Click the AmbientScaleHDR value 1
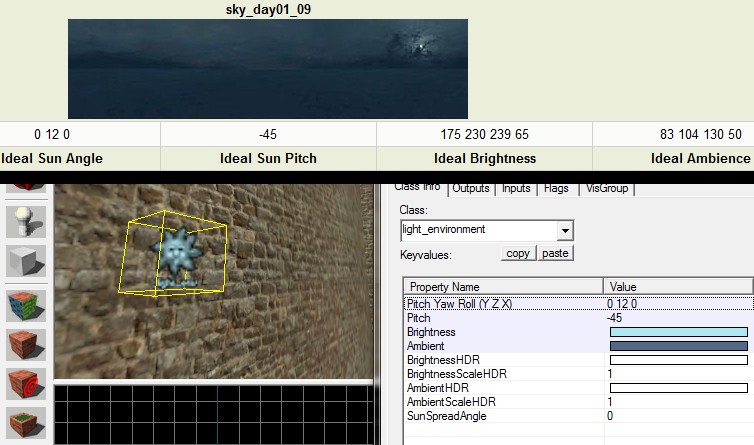Viewport: 754px width, 445px height. coord(610,402)
